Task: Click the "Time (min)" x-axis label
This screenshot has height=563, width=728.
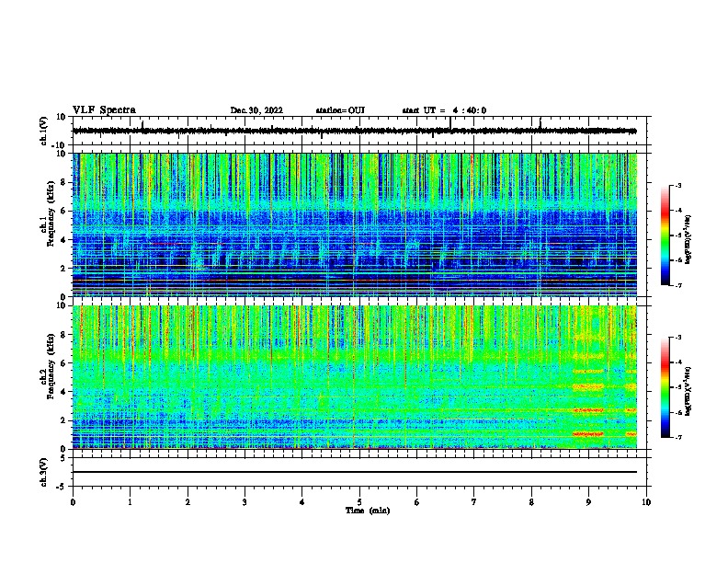Action: [368, 511]
